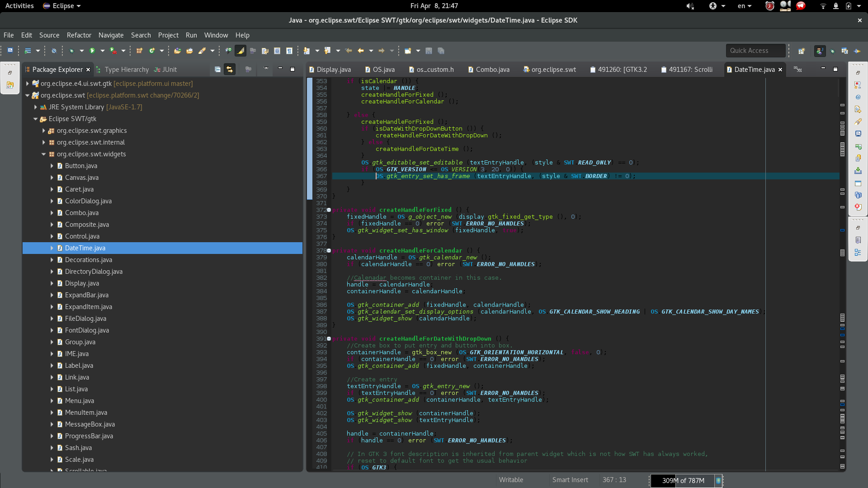Viewport: 868px width, 488px height.
Task: Click Collapse All in Package Explorer
Action: (x=217, y=69)
